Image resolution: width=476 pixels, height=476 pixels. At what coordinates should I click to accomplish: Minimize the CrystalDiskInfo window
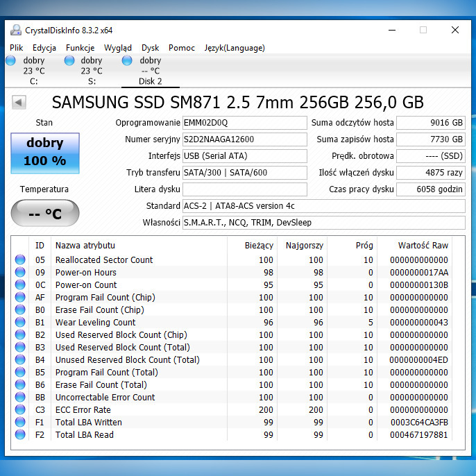click(x=392, y=30)
